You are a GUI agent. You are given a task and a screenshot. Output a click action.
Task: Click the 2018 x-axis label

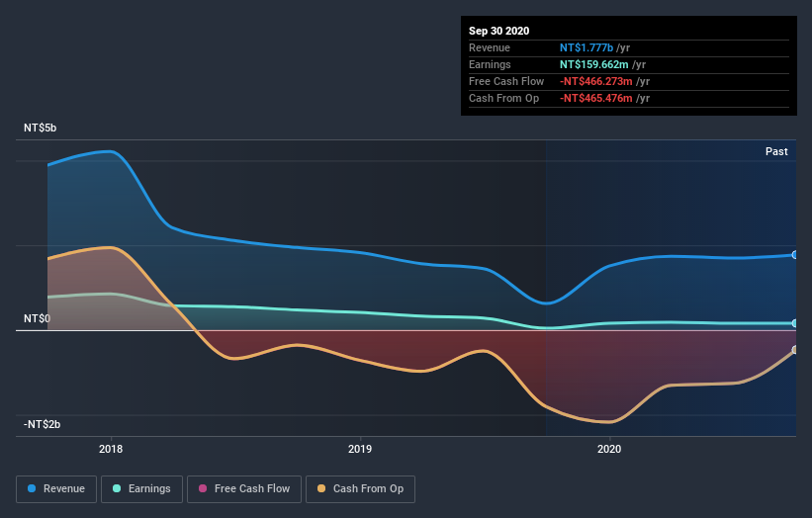pyautogui.click(x=111, y=449)
